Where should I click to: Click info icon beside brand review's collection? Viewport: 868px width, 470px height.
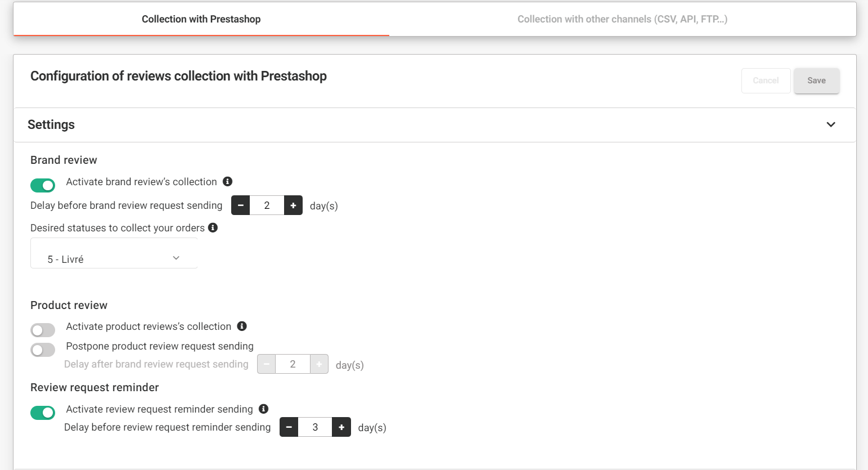tap(227, 181)
